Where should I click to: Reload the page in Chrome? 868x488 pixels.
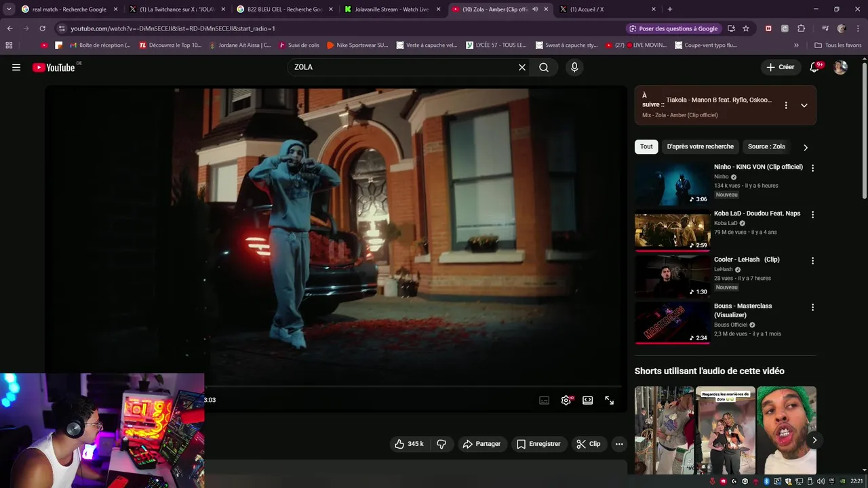tap(42, 28)
